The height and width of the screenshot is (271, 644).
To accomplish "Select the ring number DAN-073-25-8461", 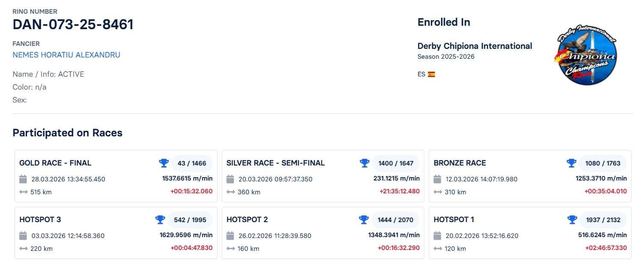I will (73, 25).
